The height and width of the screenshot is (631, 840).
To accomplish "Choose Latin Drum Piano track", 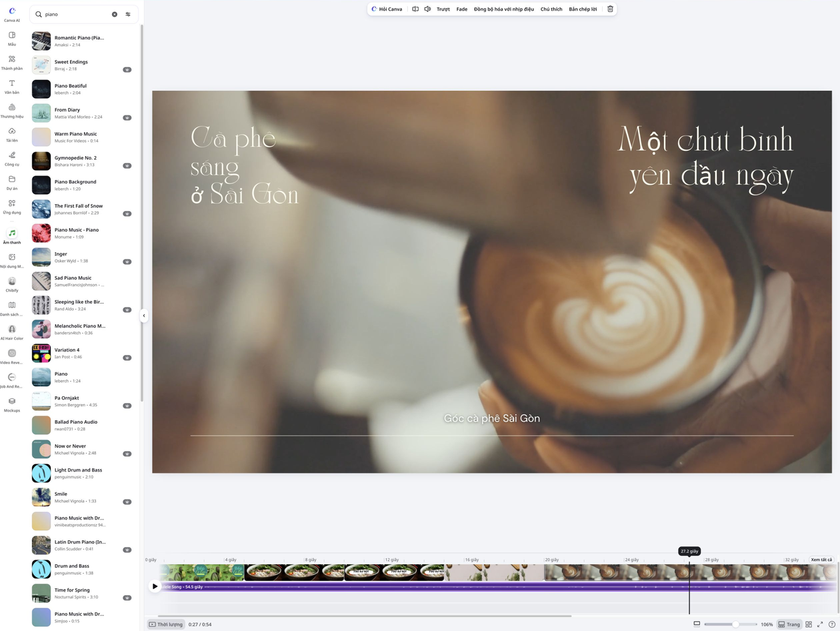I will pyautogui.click(x=81, y=545).
